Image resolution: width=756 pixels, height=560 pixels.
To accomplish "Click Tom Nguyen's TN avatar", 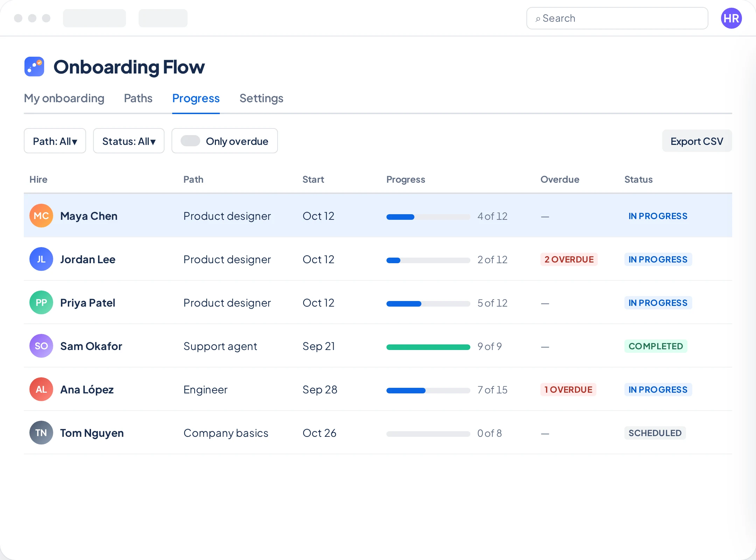I will [x=41, y=433].
